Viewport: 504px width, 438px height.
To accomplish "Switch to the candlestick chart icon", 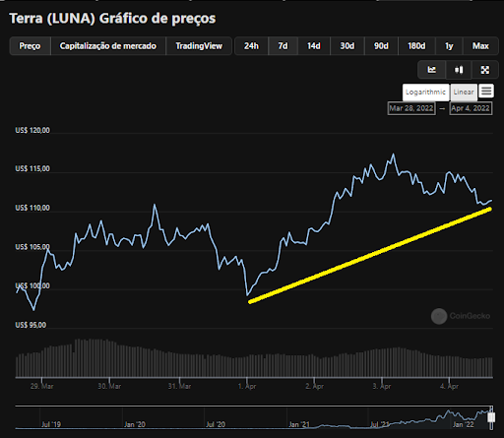I will click(459, 70).
